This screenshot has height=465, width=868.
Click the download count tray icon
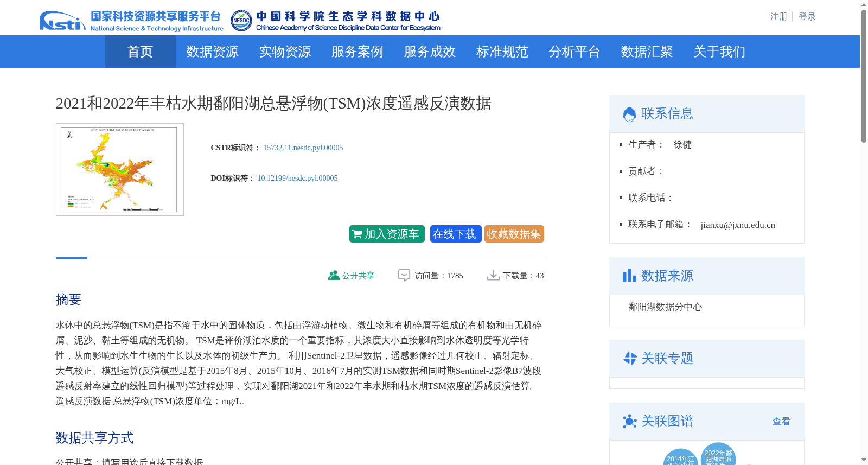[493, 276]
